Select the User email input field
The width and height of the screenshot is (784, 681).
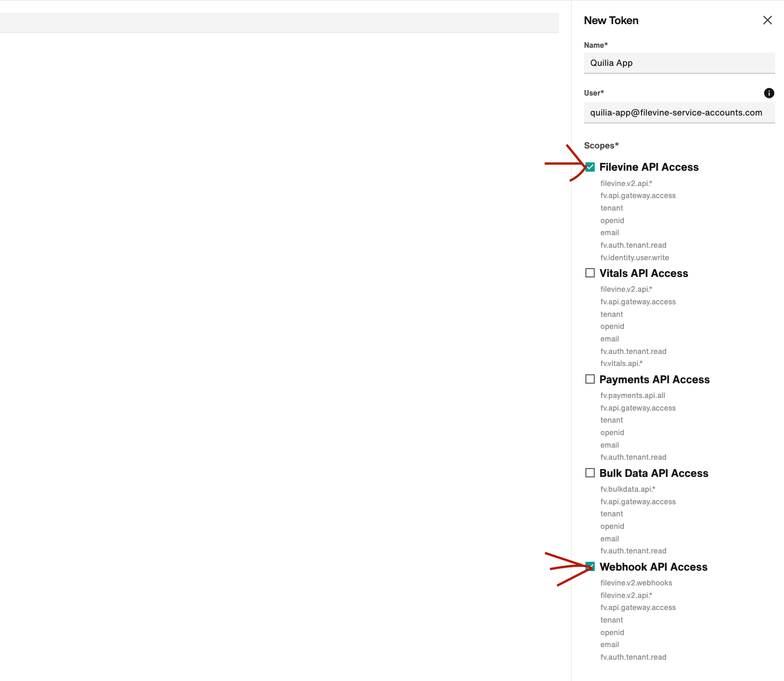point(679,113)
